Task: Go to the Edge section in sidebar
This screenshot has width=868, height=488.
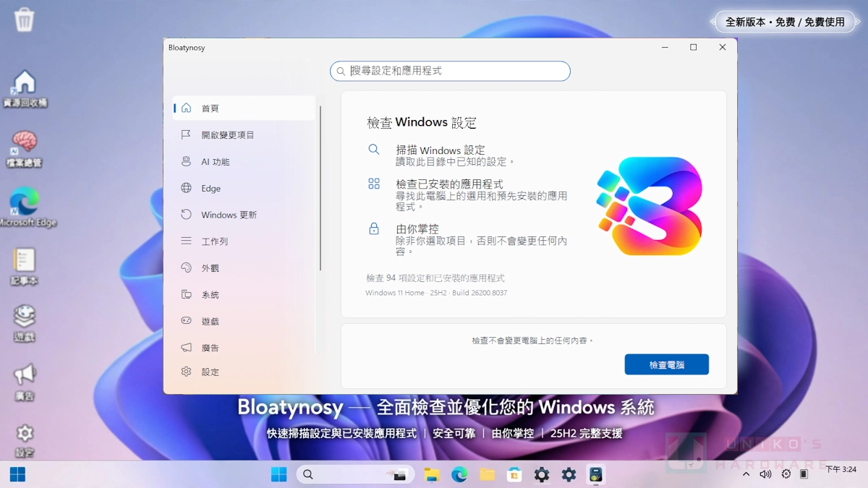Action: (244, 189)
